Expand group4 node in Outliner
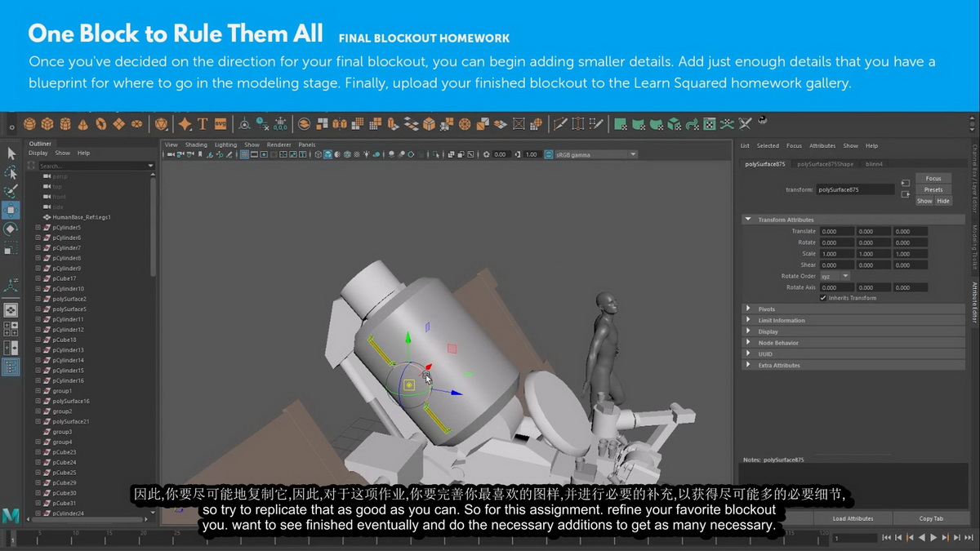Image resolution: width=980 pixels, height=551 pixels. click(38, 442)
